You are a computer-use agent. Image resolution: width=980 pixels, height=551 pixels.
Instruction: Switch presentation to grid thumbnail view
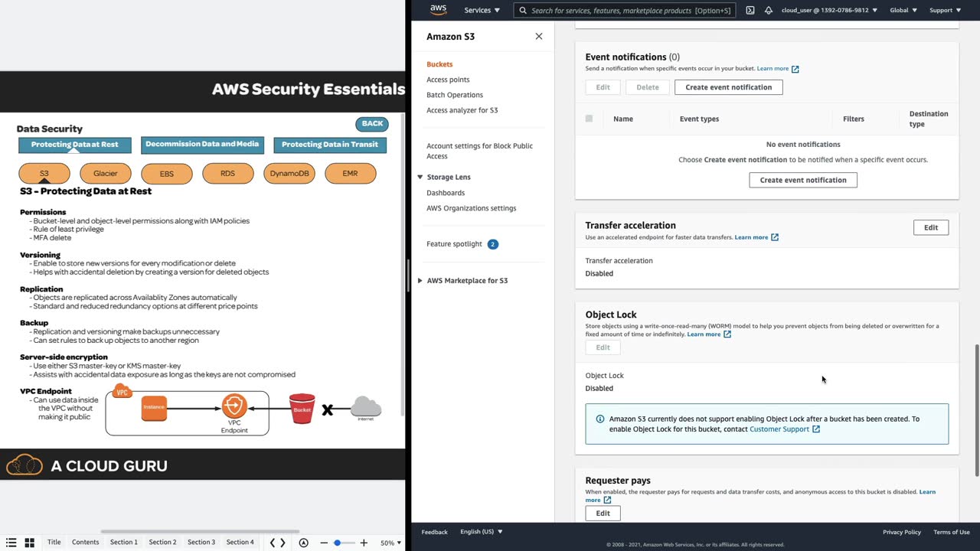[x=29, y=543]
